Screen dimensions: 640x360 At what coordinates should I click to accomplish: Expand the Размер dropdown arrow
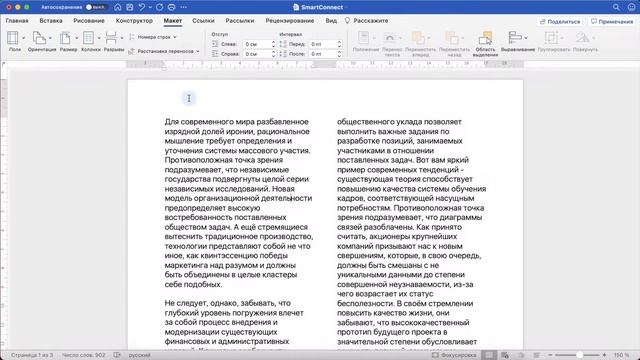click(76, 38)
